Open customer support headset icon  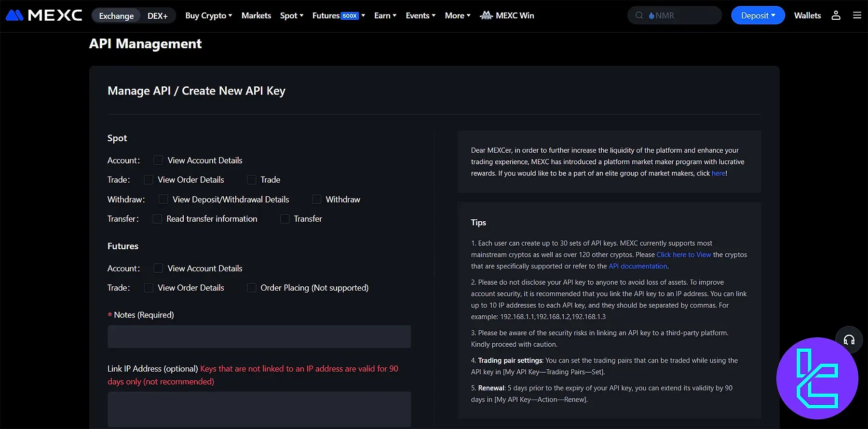(x=849, y=340)
